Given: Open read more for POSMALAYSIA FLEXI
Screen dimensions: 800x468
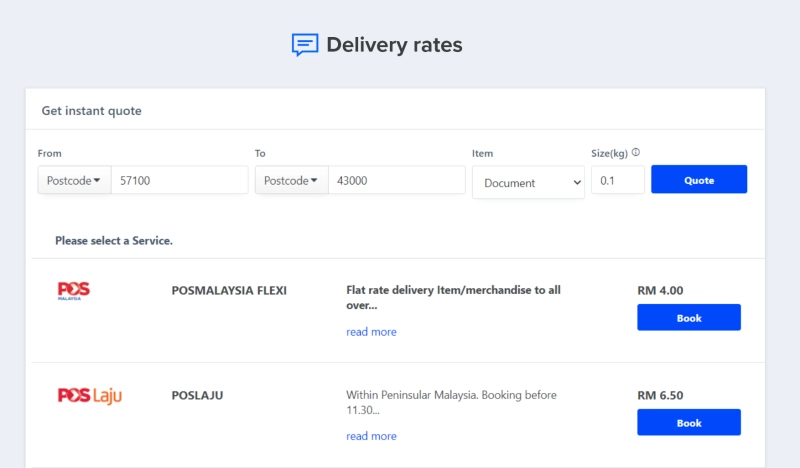Looking at the screenshot, I should tap(371, 332).
